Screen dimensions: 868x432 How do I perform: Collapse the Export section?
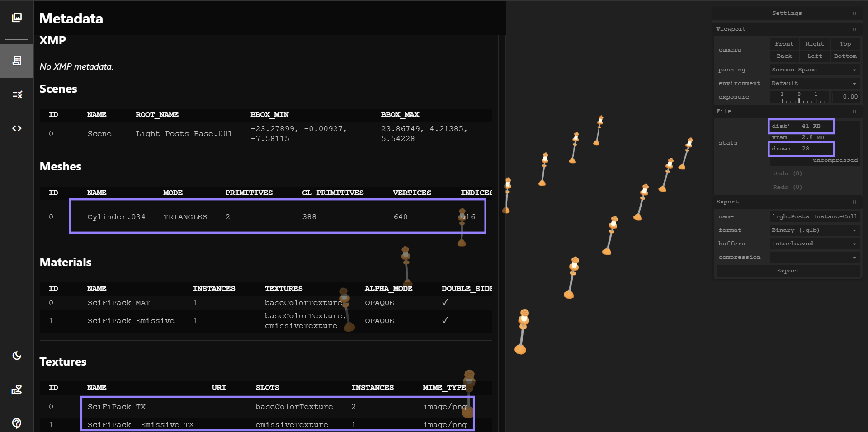coord(854,202)
